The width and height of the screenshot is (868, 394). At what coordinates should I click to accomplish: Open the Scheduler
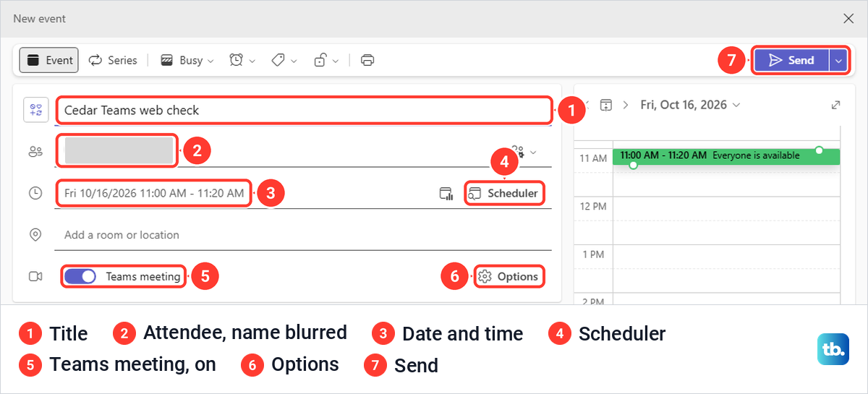pos(504,193)
